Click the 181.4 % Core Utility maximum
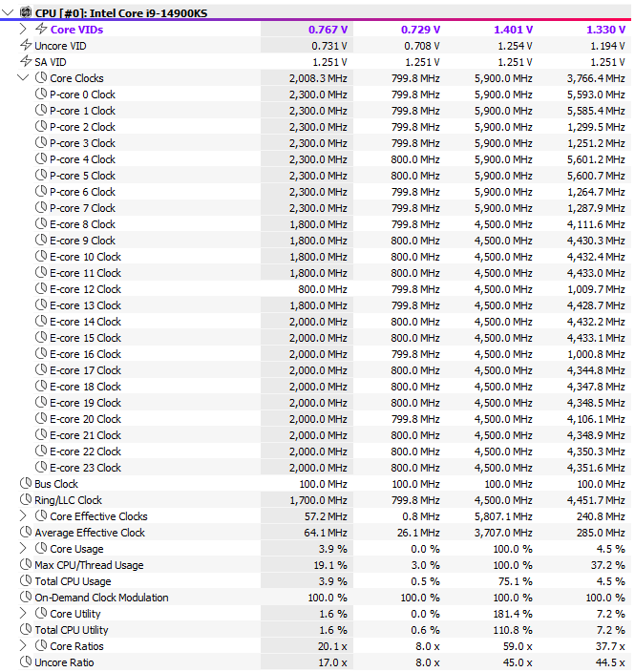635x672 pixels. tap(513, 614)
